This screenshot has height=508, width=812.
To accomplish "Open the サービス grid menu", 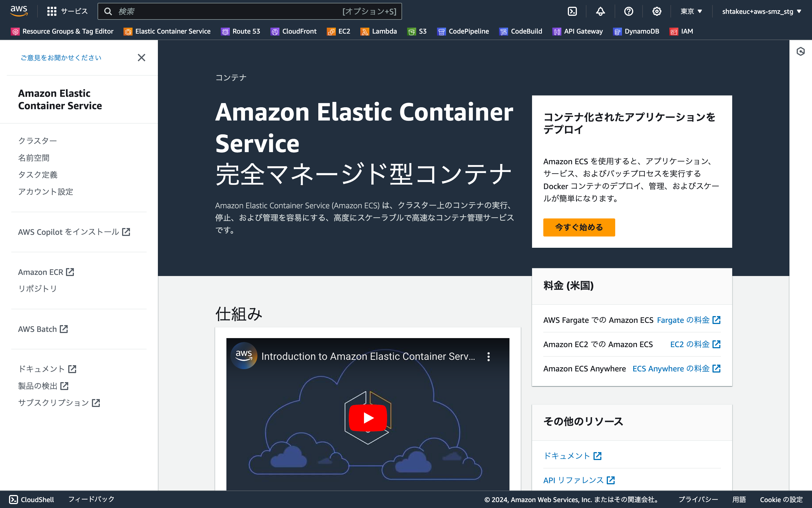I will point(67,11).
